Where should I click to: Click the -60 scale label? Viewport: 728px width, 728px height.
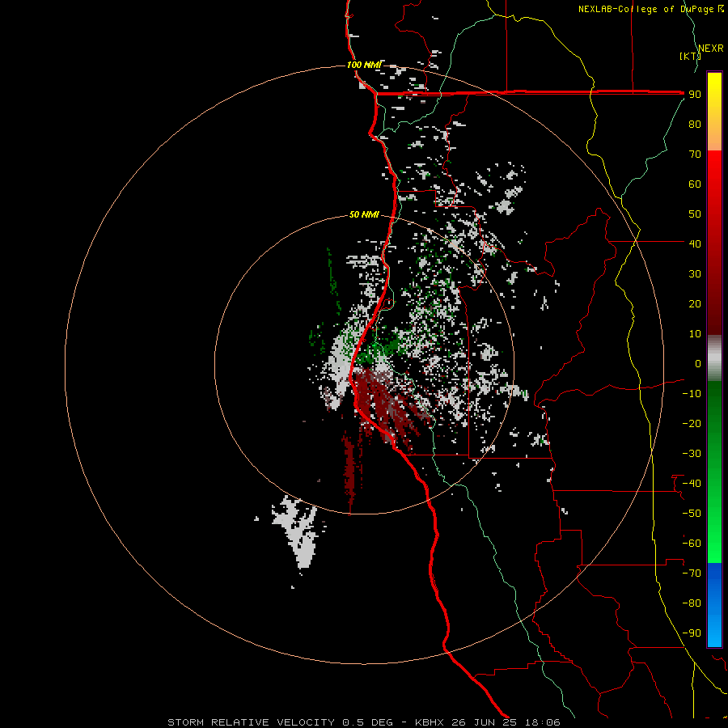[x=692, y=544]
